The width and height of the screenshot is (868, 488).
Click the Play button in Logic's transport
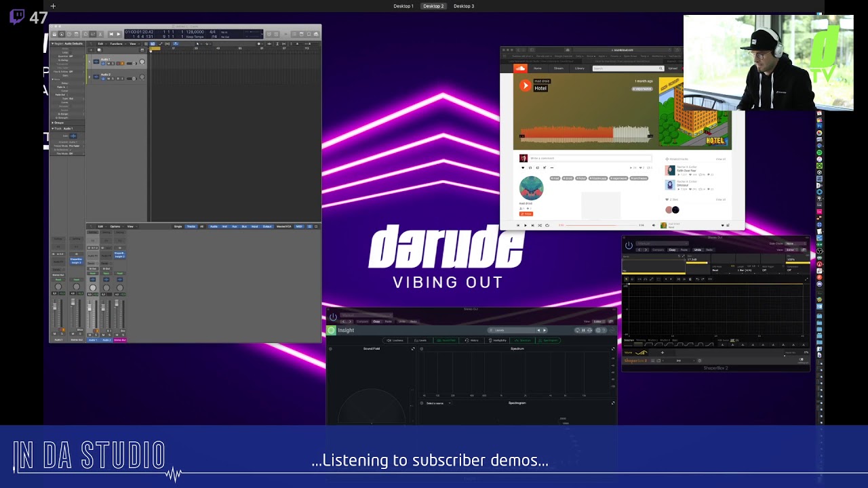(119, 34)
